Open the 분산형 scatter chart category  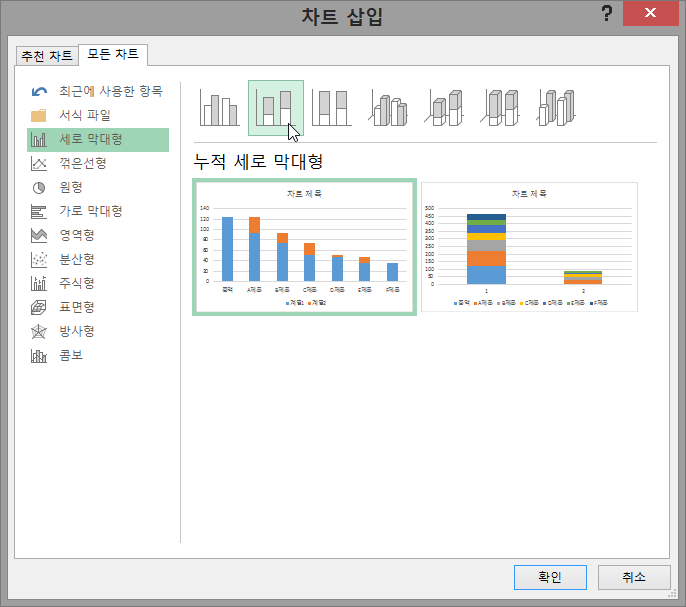[76, 259]
